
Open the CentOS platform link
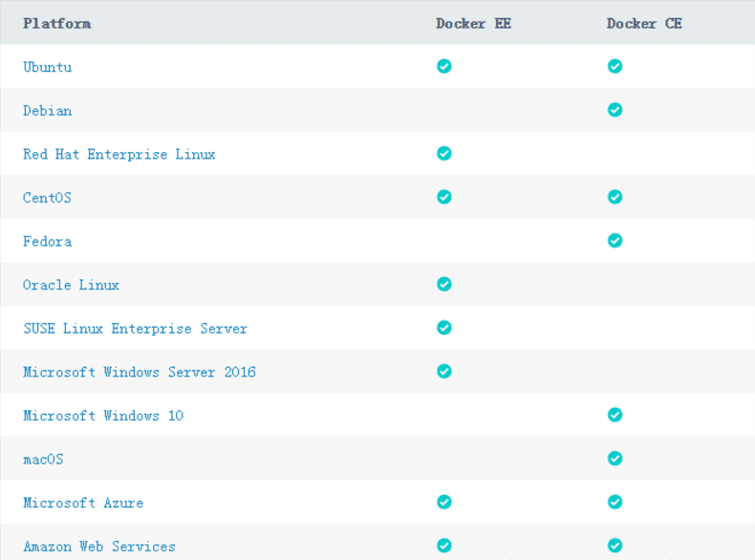coord(47,198)
